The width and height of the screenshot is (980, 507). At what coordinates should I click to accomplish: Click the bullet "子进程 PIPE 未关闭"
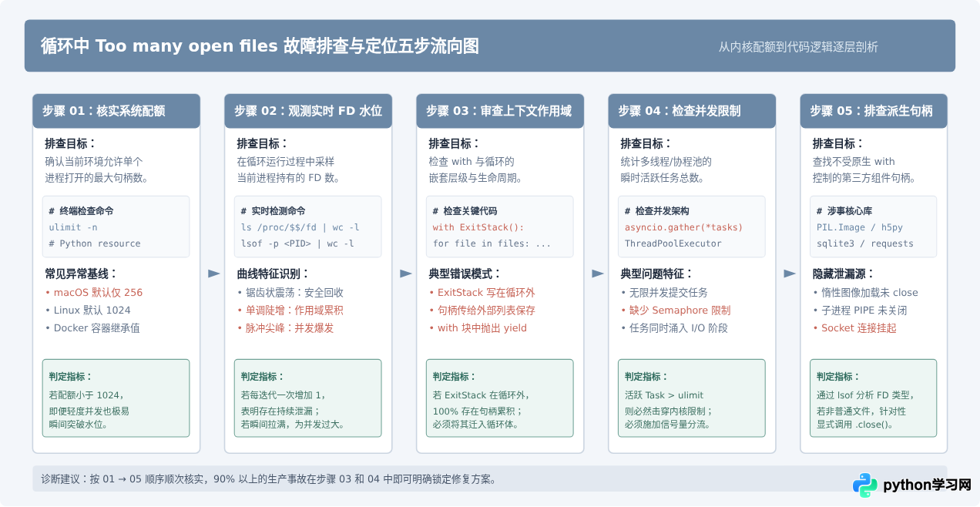860,311
